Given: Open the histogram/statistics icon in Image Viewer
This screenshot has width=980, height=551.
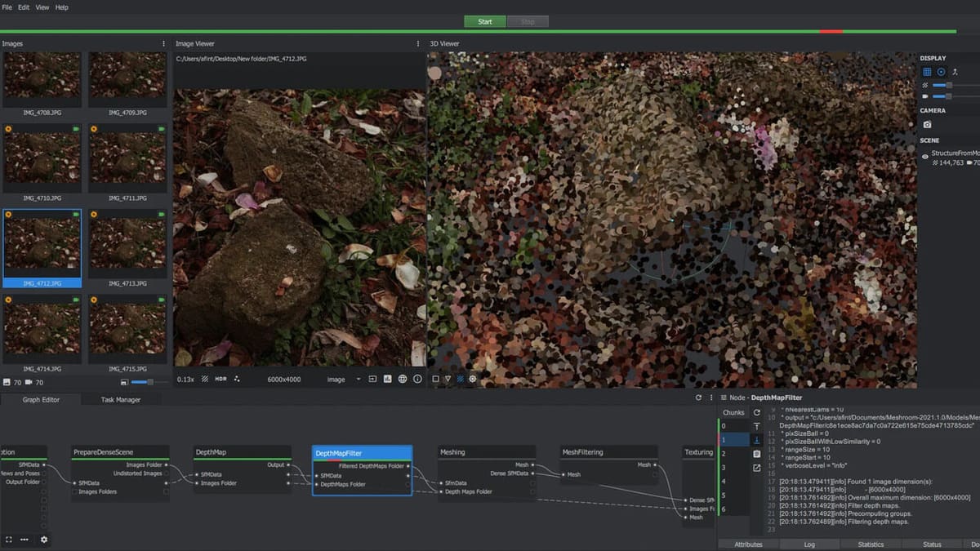Looking at the screenshot, I should pos(388,379).
